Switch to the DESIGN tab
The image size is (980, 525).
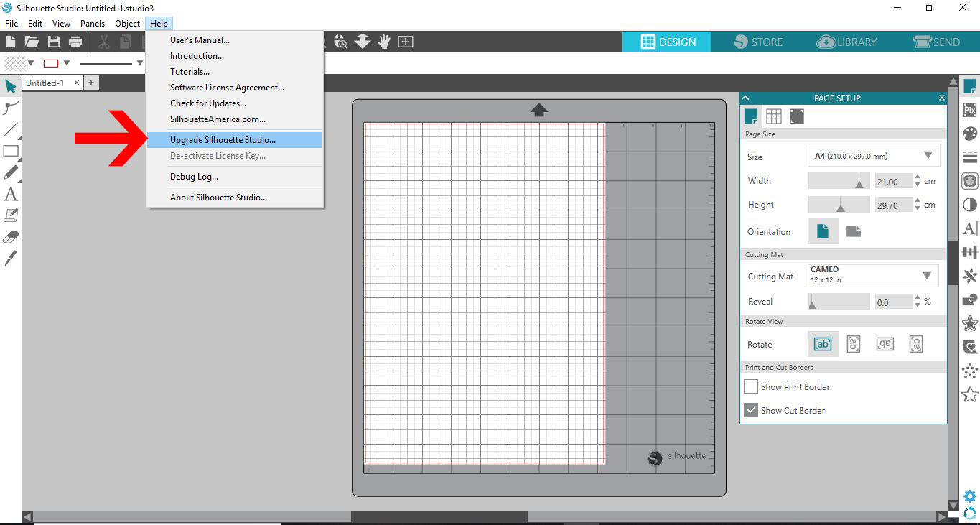coord(667,42)
